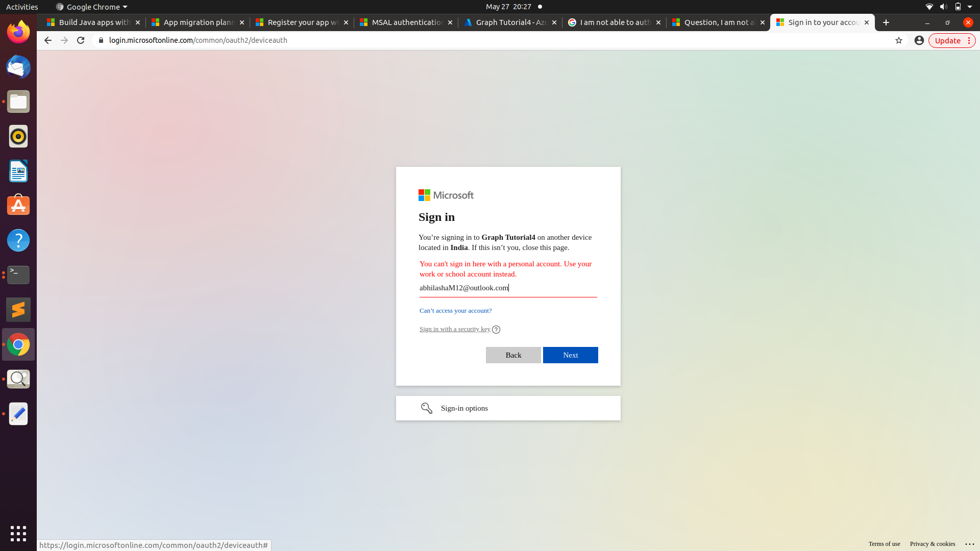Screen dimensions: 980x551
Task: Click the Wi-Fi network indicator
Action: click(929, 7)
